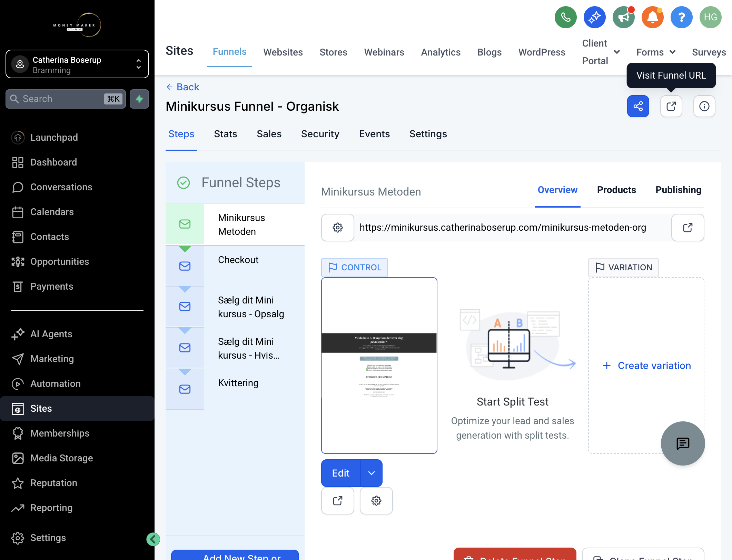The width and height of the screenshot is (732, 560).
Task: Open the megaphone announcements icon
Action: tap(623, 17)
